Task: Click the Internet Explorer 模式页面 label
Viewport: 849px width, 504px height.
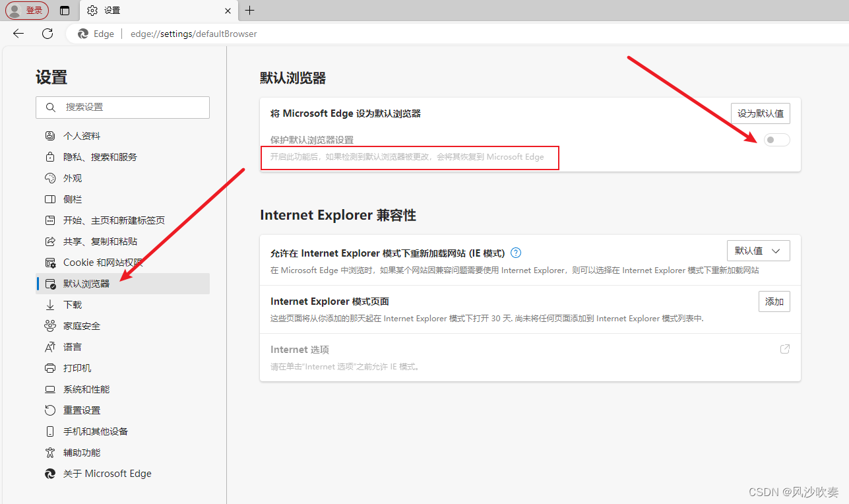Action: click(x=330, y=301)
